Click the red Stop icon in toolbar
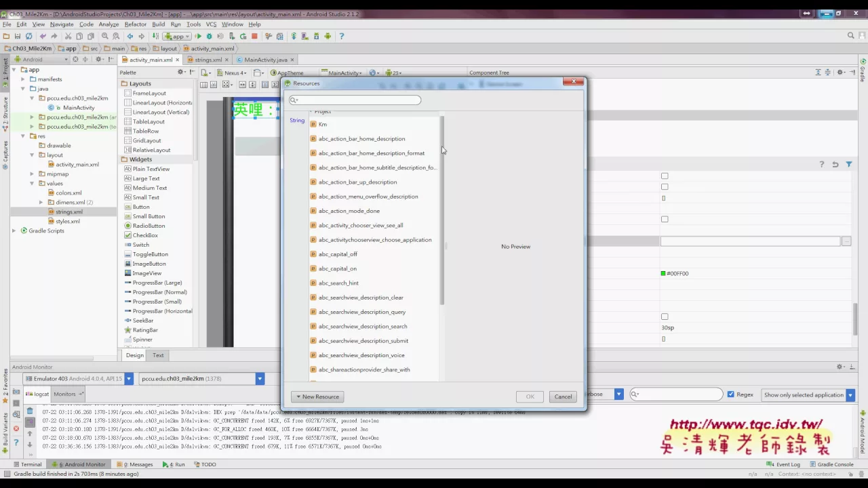The height and width of the screenshot is (488, 868). [x=254, y=36]
